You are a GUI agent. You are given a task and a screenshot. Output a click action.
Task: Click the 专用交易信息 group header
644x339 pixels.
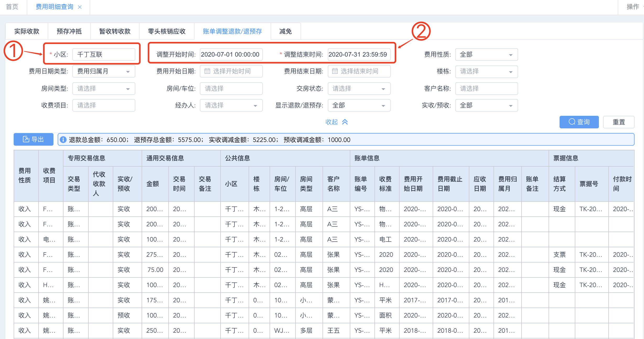[x=102, y=158]
